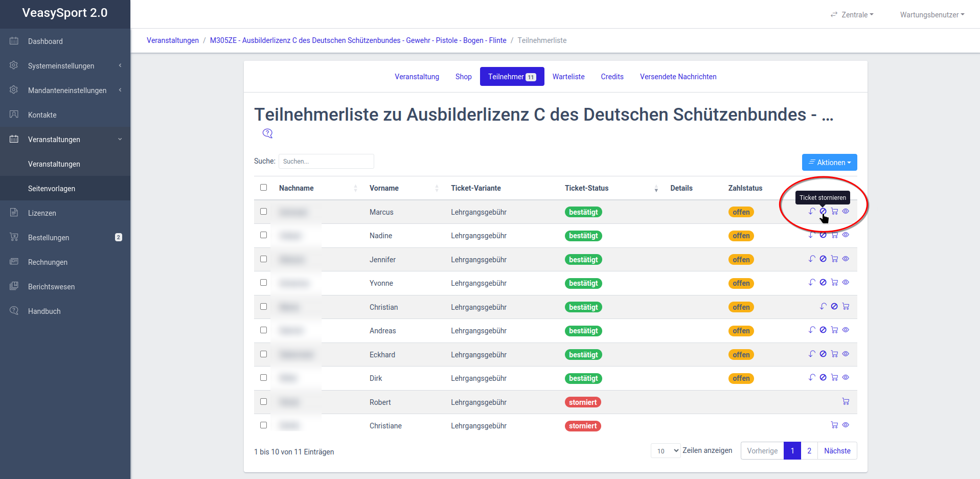Image resolution: width=980 pixels, height=479 pixels.
Task: Click curved arrow icon in Jennifer row
Action: click(812, 259)
